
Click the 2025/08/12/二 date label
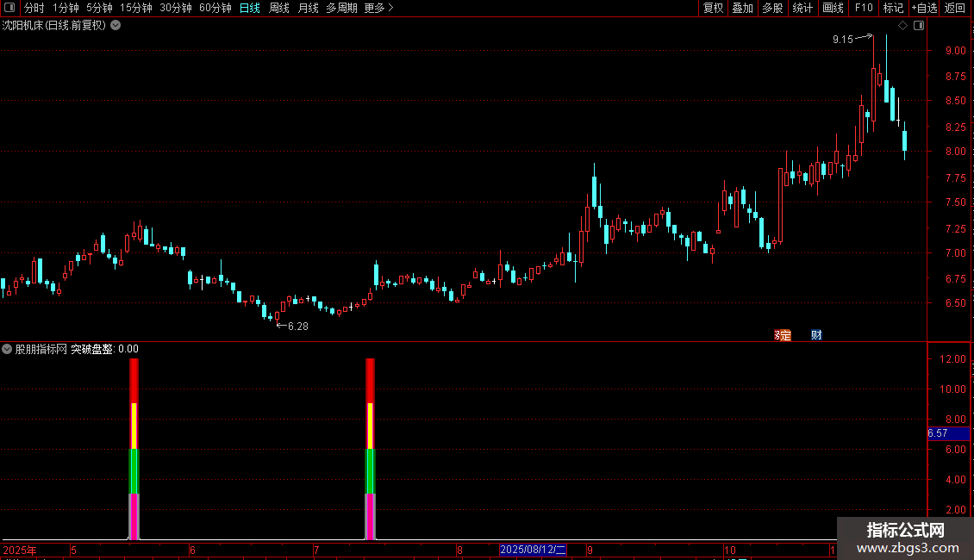[x=533, y=550]
